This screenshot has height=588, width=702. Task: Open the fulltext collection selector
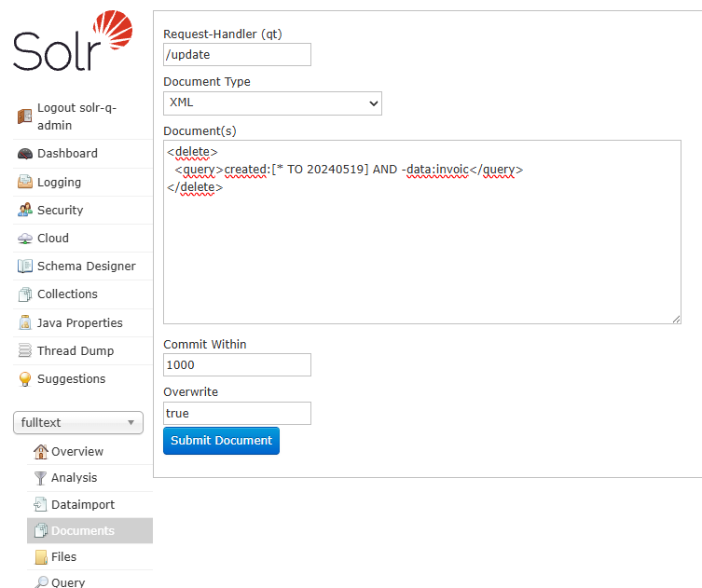pos(78,423)
